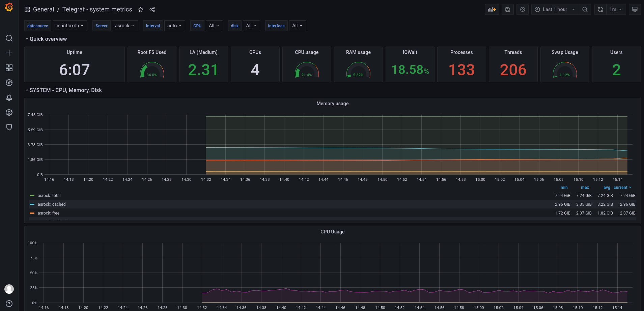Click the Telegraf - system metrics title
This screenshot has height=311, width=644.
97,9
